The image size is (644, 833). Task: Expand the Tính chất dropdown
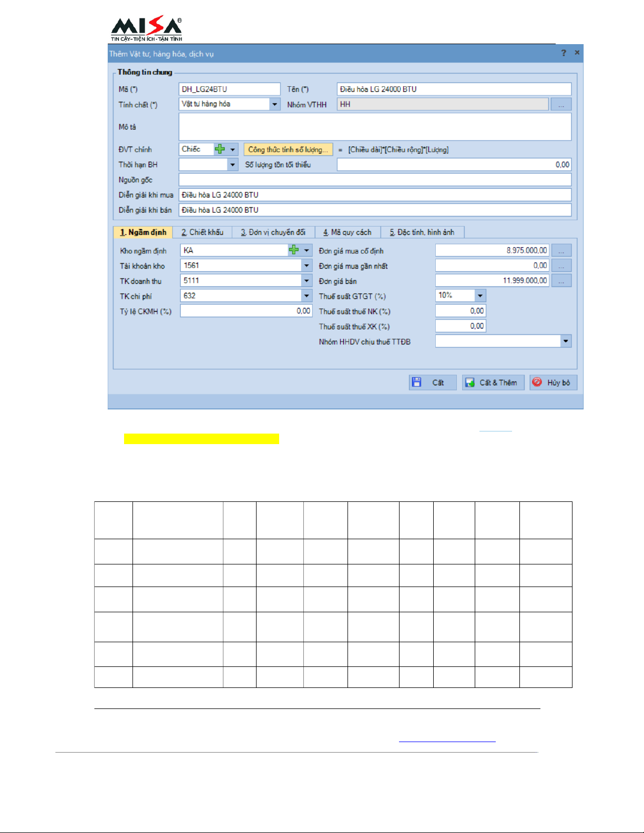(x=275, y=105)
